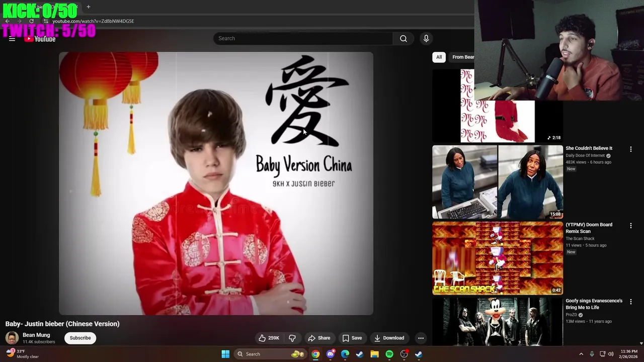
Task: Open Daily Dose Of Internet channel link
Action: pyautogui.click(x=585, y=156)
